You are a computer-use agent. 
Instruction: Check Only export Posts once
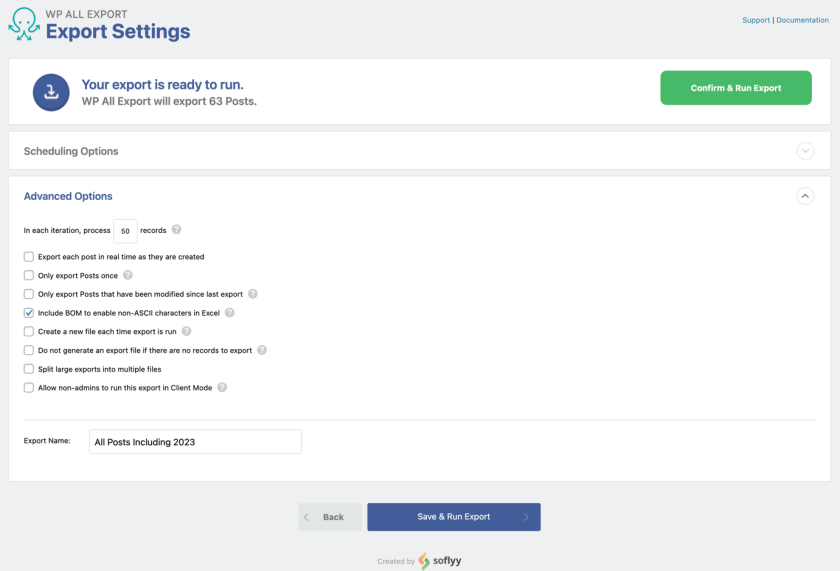(x=29, y=275)
